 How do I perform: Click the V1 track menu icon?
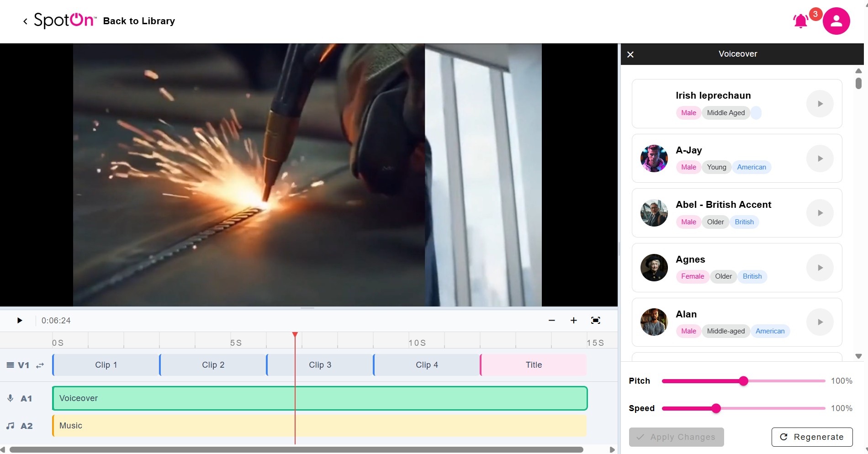click(10, 365)
